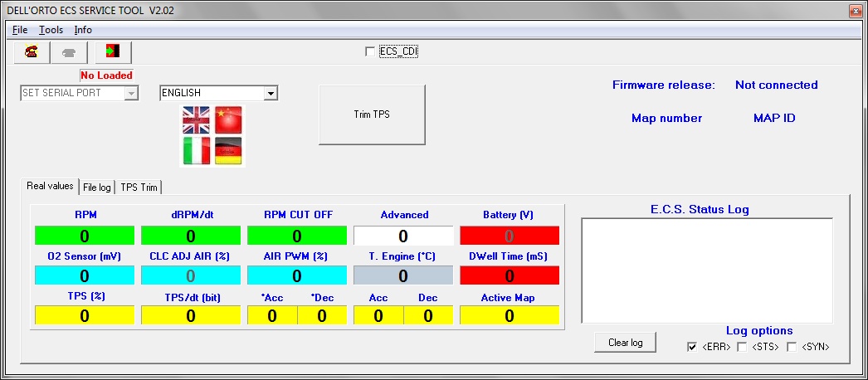Click the exit door icon in toolbar
The image size is (868, 380).
click(x=114, y=52)
